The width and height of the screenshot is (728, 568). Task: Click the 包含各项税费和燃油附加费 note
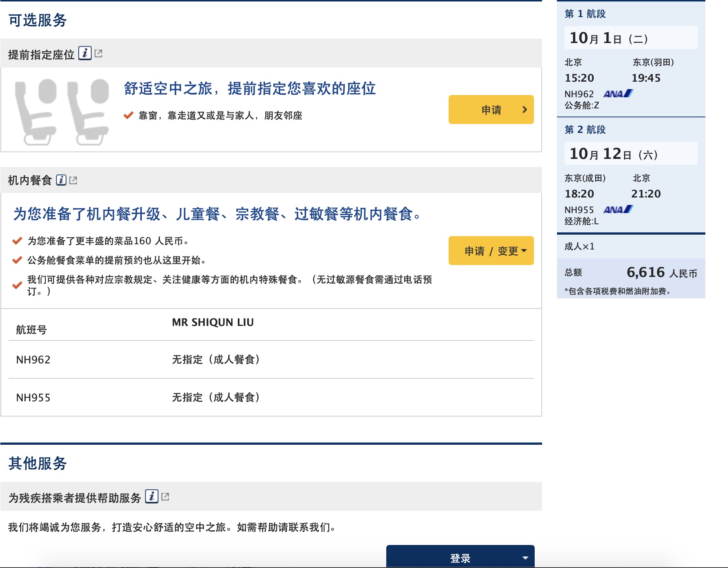[x=618, y=291]
